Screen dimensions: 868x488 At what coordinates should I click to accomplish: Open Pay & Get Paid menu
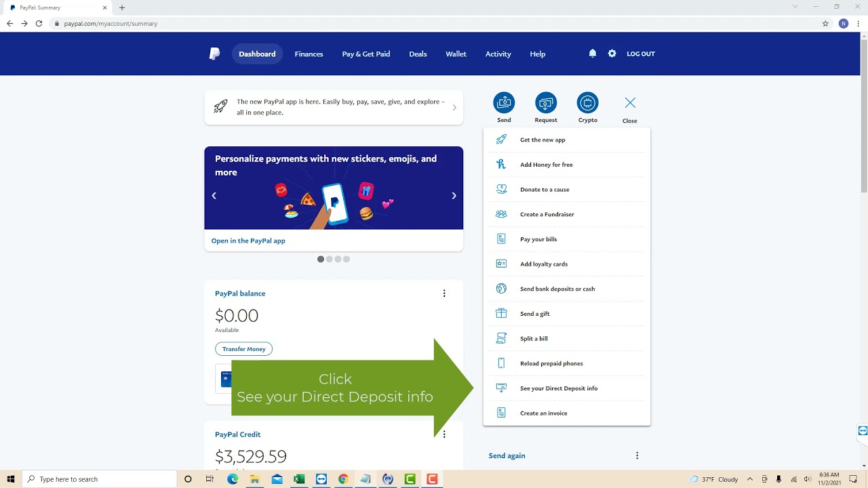click(x=366, y=54)
